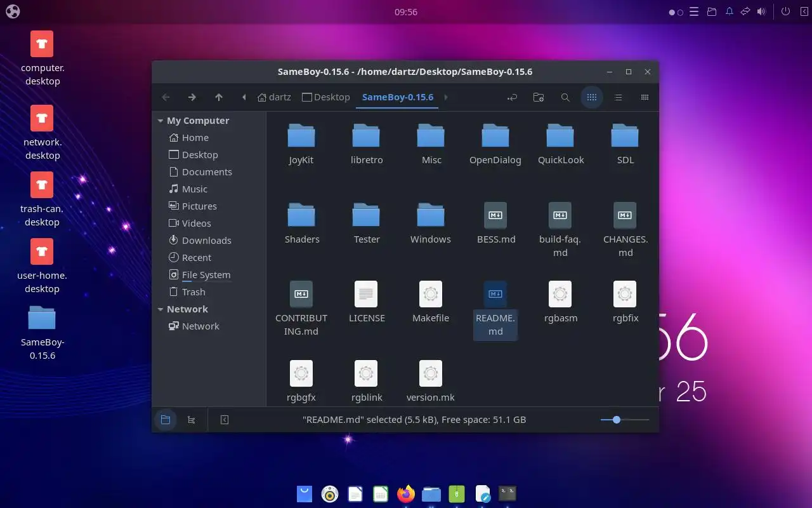Open Documents in the sidebar
This screenshot has width=812, height=508.
click(200, 172)
